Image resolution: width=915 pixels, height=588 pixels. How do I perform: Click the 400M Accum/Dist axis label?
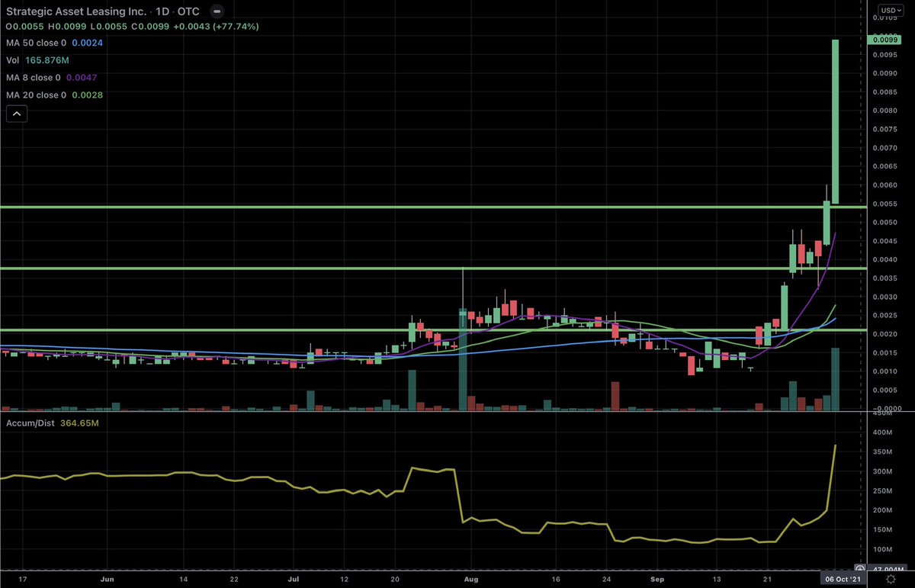[x=881, y=432]
